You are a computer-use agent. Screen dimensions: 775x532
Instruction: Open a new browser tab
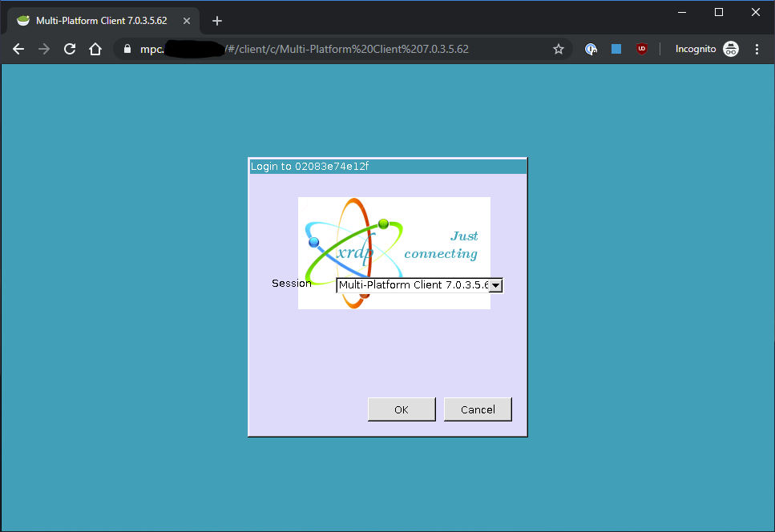[x=217, y=21]
